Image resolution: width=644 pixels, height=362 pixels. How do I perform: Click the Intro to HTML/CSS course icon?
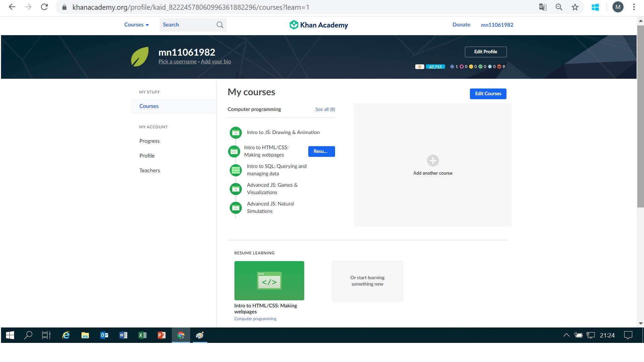234,152
